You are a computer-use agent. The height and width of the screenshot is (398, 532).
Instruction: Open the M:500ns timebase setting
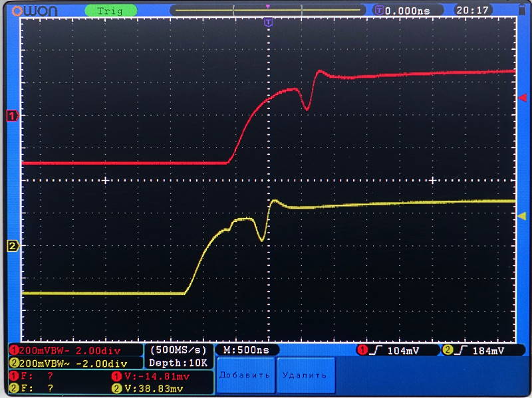pos(246,350)
